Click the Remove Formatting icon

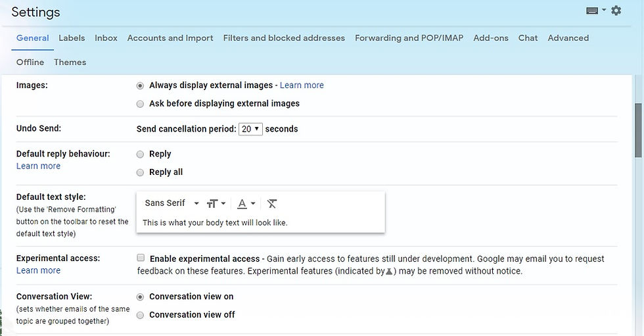point(272,203)
